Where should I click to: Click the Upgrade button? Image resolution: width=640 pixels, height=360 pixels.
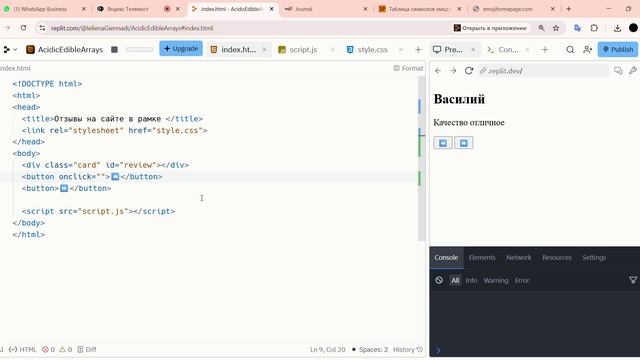[x=181, y=49]
